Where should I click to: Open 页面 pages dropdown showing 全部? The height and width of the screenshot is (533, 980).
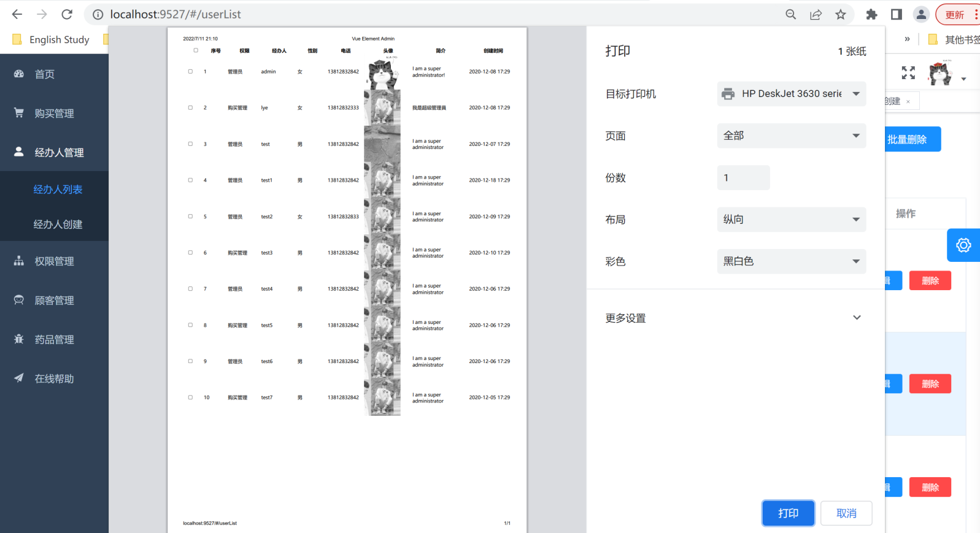(x=792, y=136)
